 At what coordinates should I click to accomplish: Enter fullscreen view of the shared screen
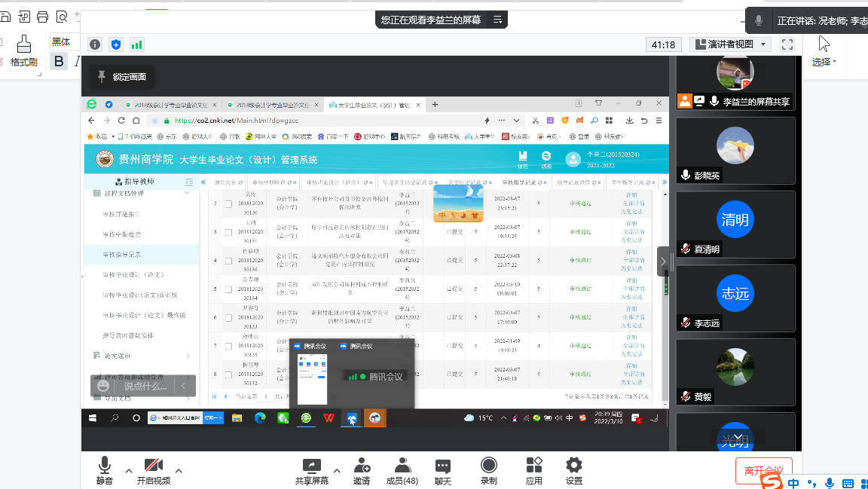pyautogui.click(x=787, y=44)
